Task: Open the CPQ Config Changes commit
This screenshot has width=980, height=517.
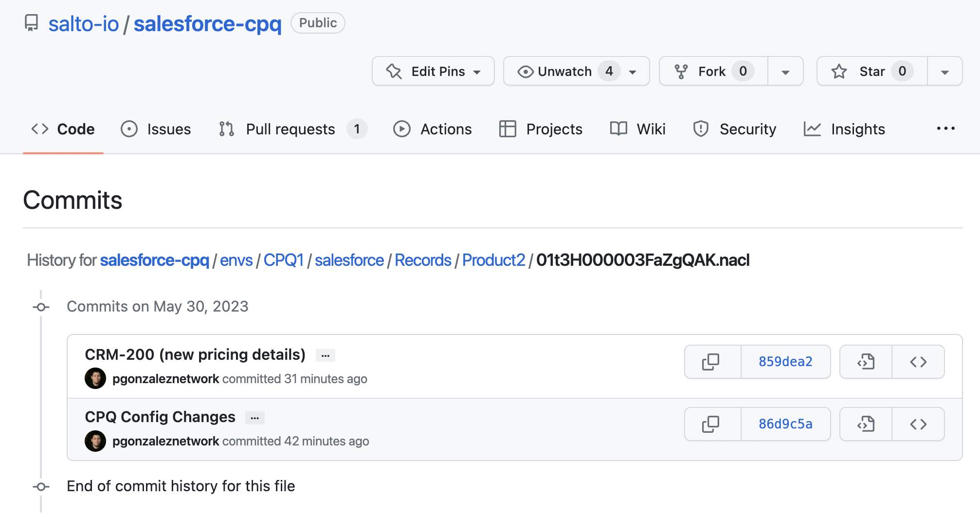Action: [x=160, y=417]
